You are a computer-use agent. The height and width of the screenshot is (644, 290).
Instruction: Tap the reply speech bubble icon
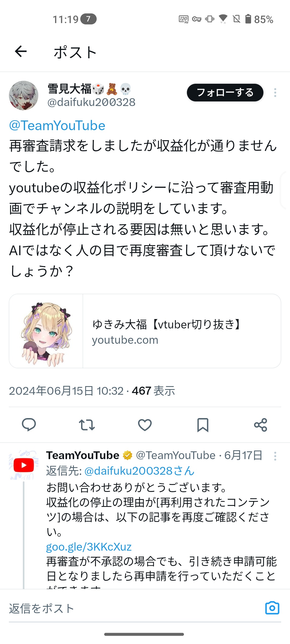(29, 425)
